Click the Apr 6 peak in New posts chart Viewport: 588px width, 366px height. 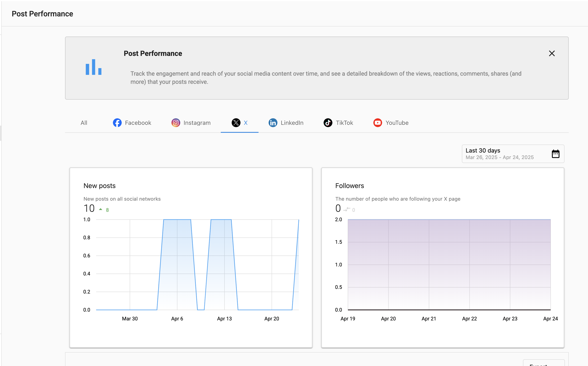coord(177,220)
